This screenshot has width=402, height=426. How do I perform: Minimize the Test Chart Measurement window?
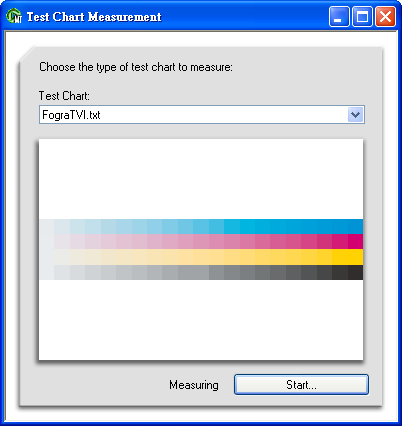coord(339,16)
